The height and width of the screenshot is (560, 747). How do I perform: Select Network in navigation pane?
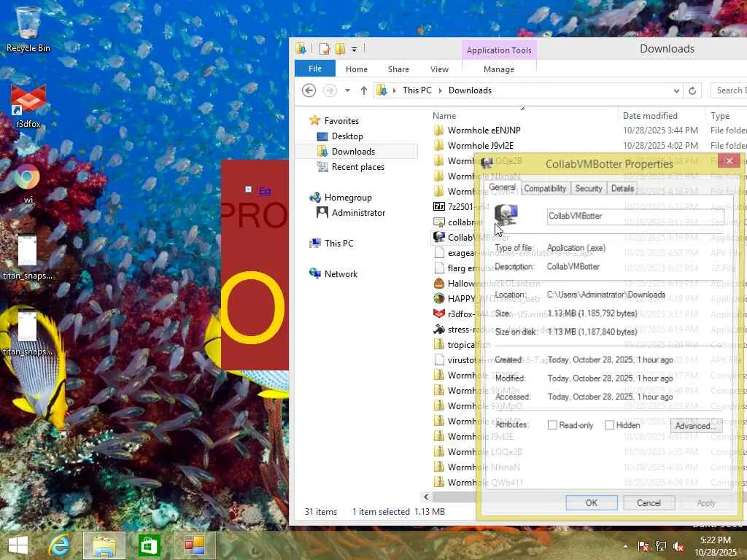click(341, 274)
